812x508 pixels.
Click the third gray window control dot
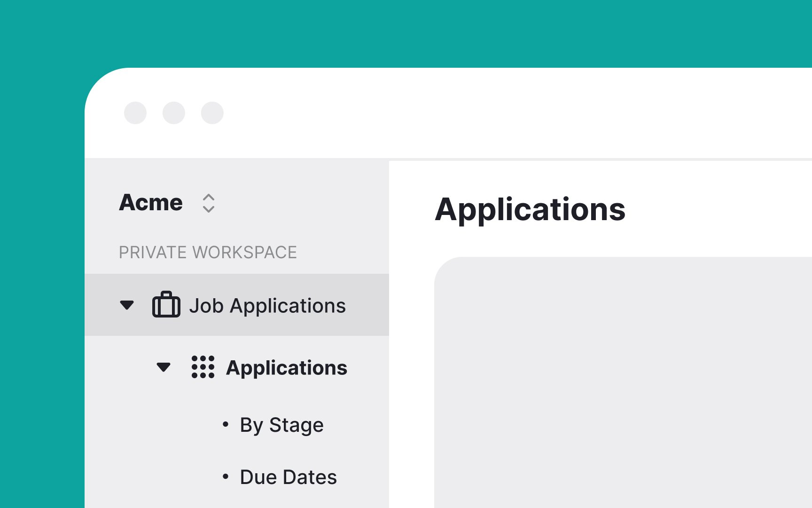point(212,113)
